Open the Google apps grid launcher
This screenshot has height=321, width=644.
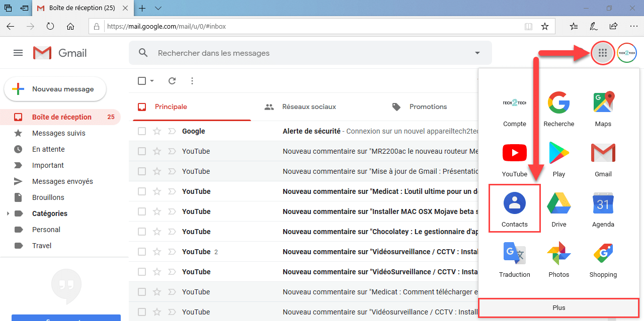coord(603,53)
